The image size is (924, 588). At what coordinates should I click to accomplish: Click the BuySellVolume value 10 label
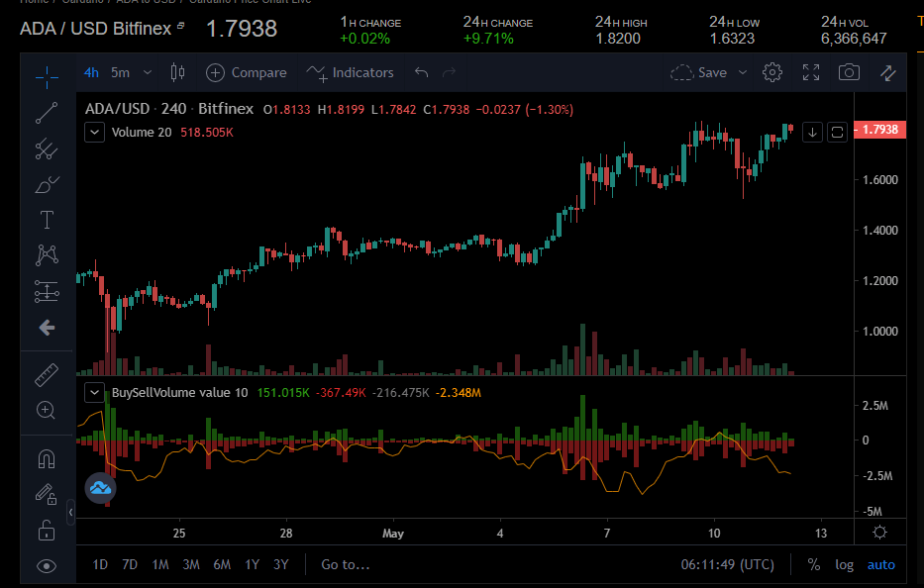pyautogui.click(x=179, y=392)
